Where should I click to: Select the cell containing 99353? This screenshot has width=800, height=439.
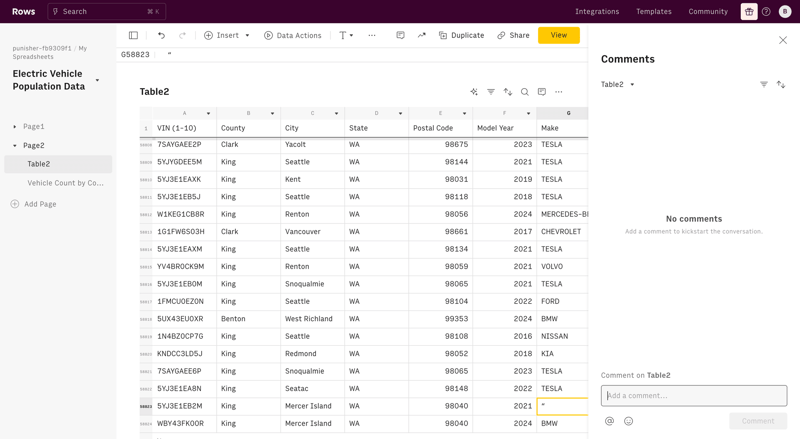click(x=440, y=319)
